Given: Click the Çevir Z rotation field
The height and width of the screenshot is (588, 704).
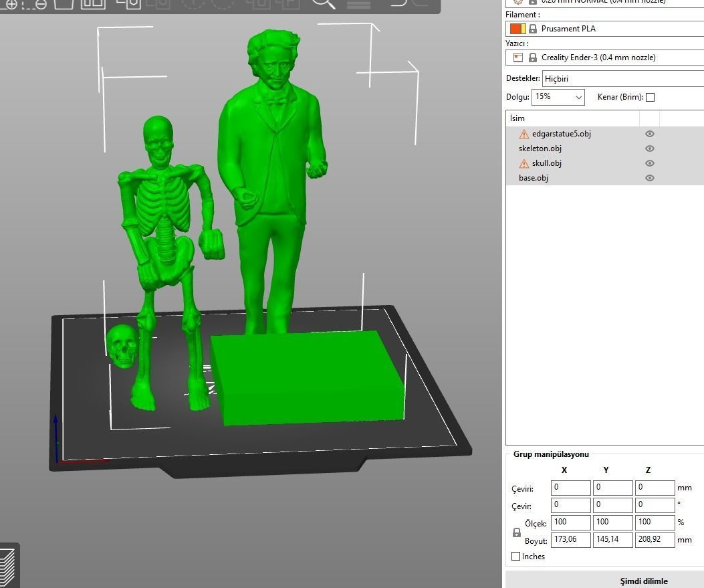Looking at the screenshot, I should [655, 505].
